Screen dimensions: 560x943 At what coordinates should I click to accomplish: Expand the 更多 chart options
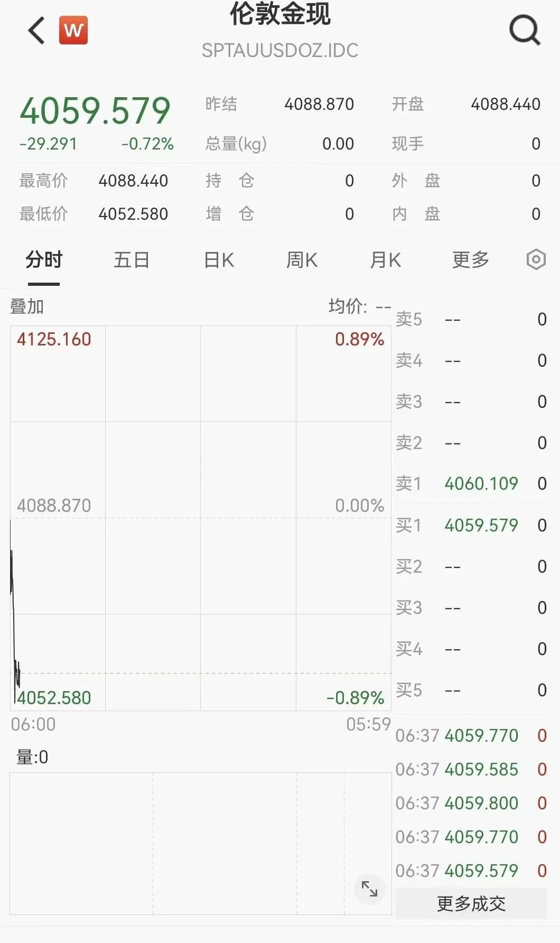click(x=471, y=260)
